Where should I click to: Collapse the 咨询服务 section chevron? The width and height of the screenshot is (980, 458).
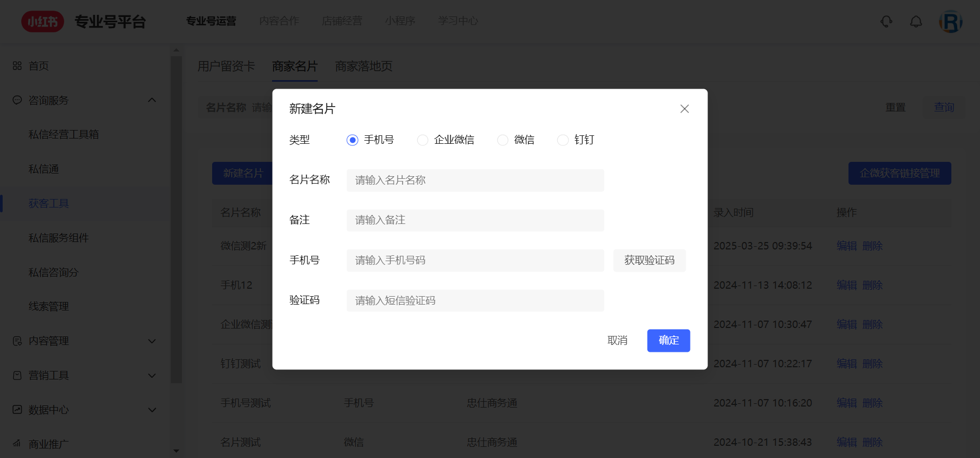point(152,100)
